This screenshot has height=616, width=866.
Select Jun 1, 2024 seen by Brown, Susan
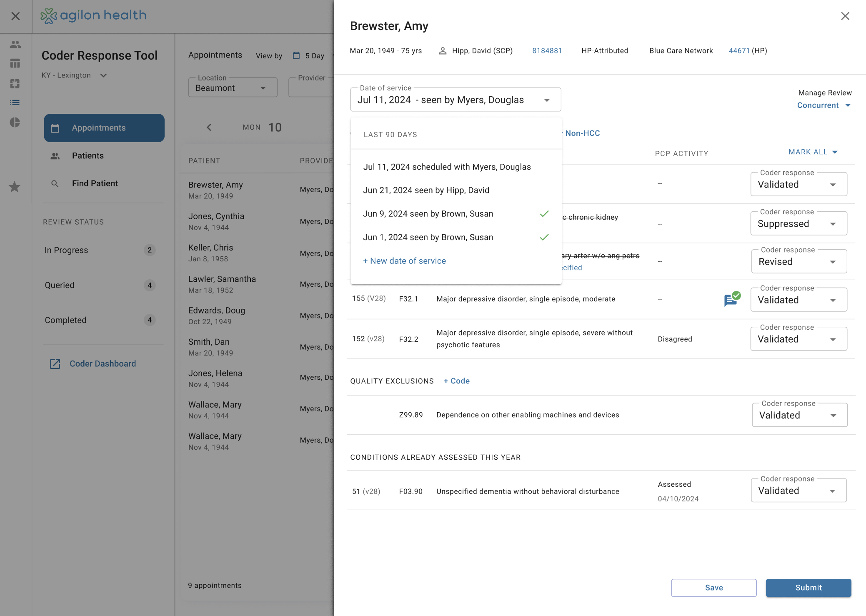click(x=456, y=237)
